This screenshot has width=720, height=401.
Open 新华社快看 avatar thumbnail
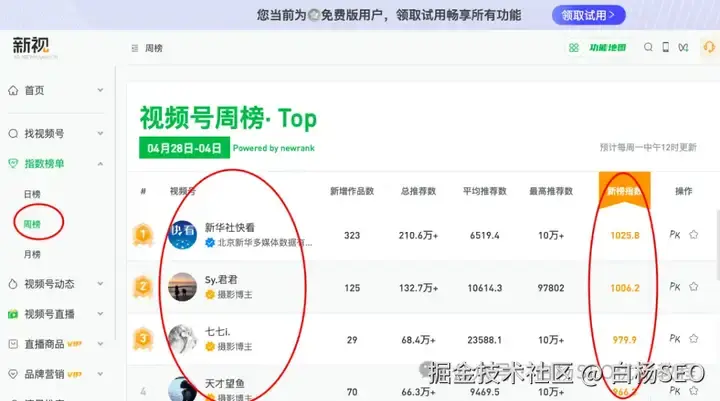[x=182, y=235]
